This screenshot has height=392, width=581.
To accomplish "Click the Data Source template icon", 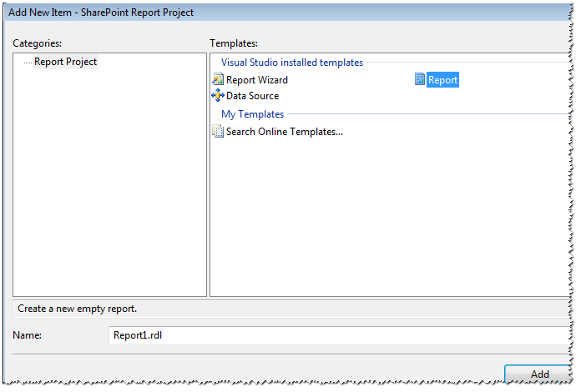I will 218,96.
